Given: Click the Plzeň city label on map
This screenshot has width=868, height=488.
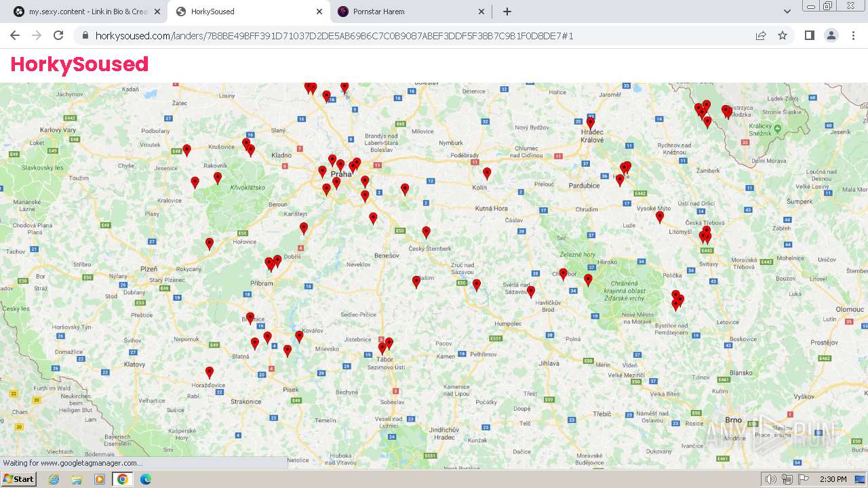Looking at the screenshot, I should pos(148,269).
